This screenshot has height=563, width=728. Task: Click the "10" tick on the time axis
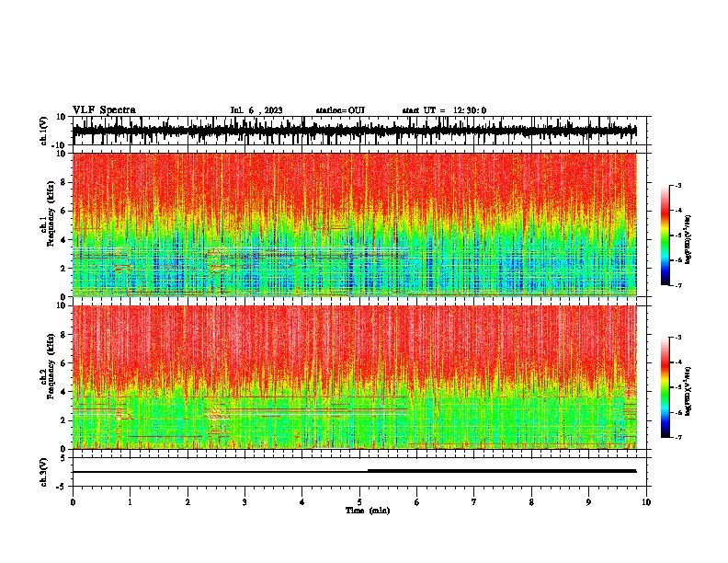coord(646,502)
